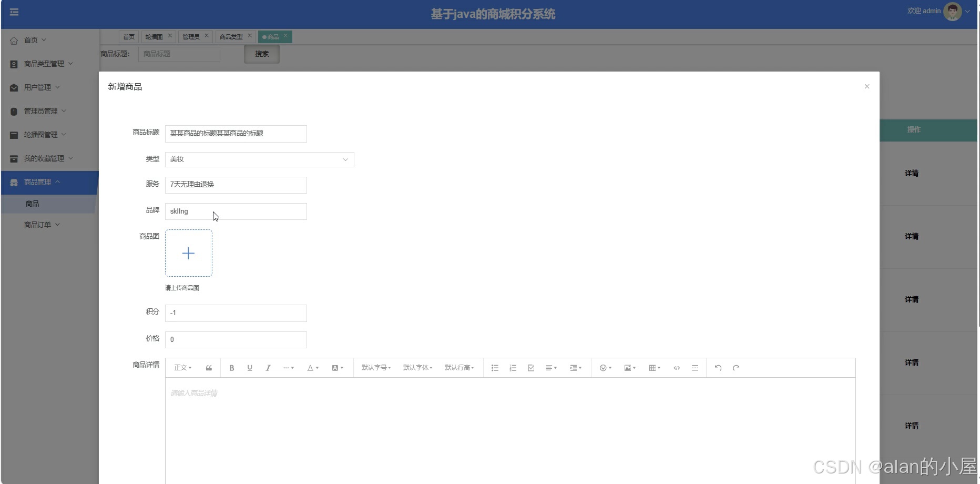Expand 我的收藏管理 sidebar menu

pos(49,158)
